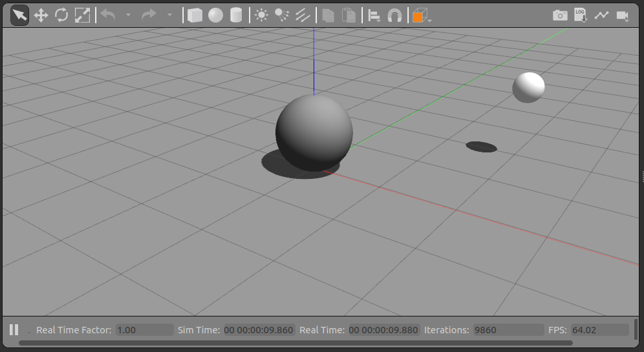The width and height of the screenshot is (644, 352).
Task: Click the Real Time value field
Action: (x=384, y=330)
